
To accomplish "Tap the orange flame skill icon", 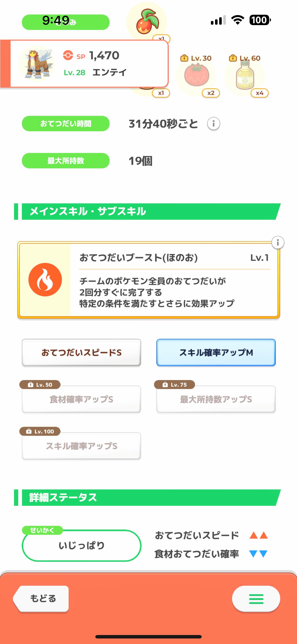I will coord(45,280).
